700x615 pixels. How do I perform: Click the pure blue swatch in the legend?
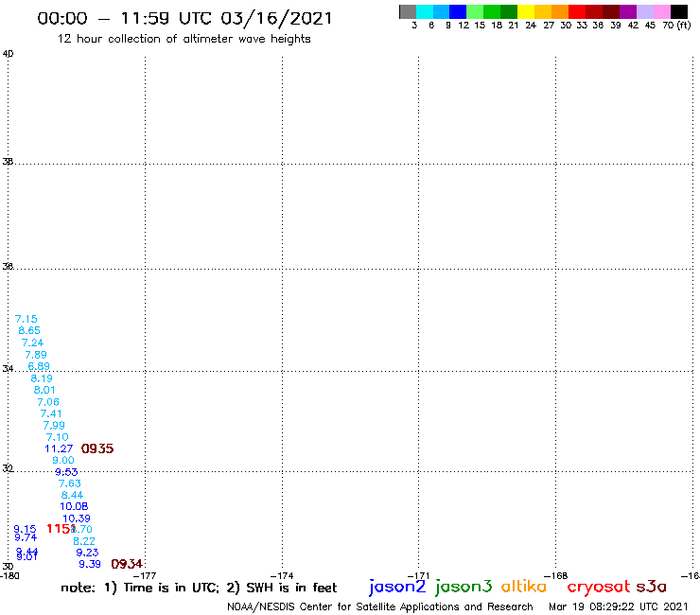(458, 12)
